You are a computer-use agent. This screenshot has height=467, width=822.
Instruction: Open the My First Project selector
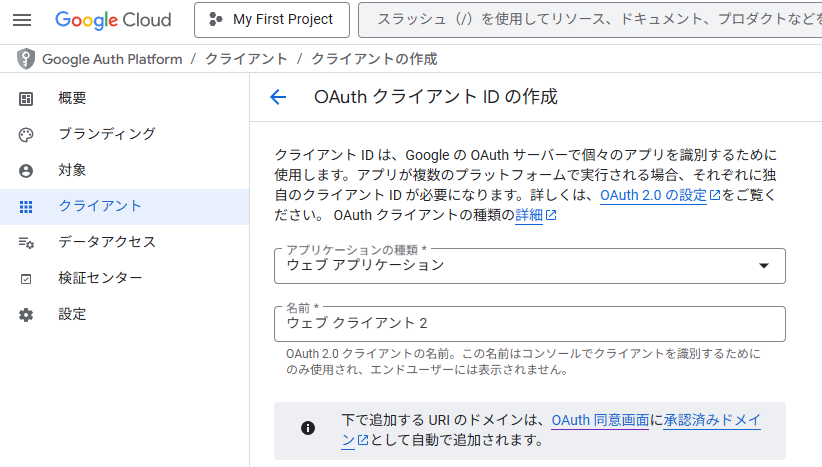click(x=272, y=20)
